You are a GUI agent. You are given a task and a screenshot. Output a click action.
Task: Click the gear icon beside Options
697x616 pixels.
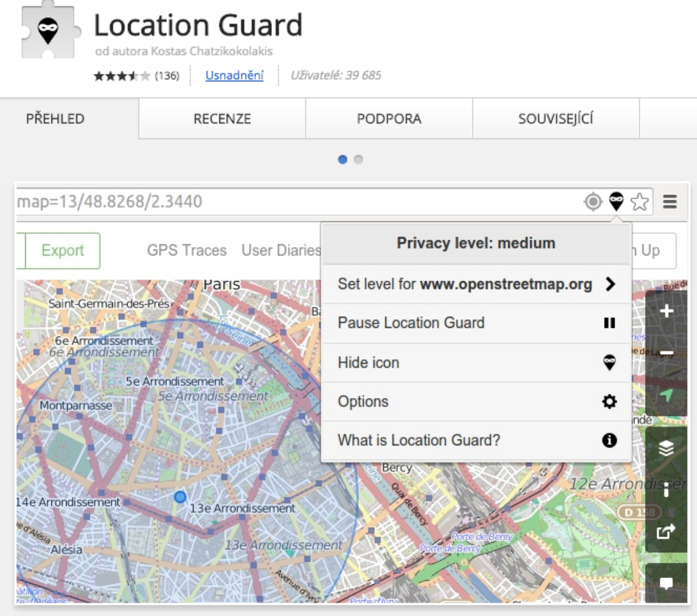tap(609, 402)
